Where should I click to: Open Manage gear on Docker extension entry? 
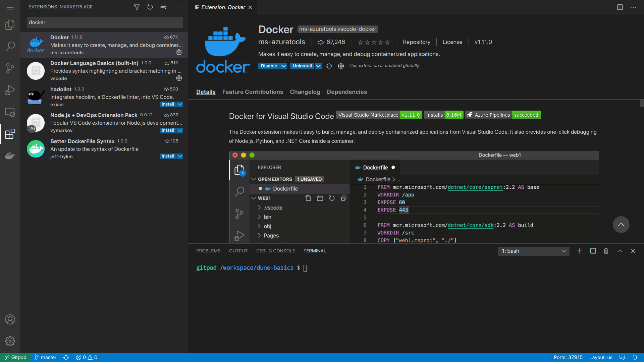pos(179,52)
